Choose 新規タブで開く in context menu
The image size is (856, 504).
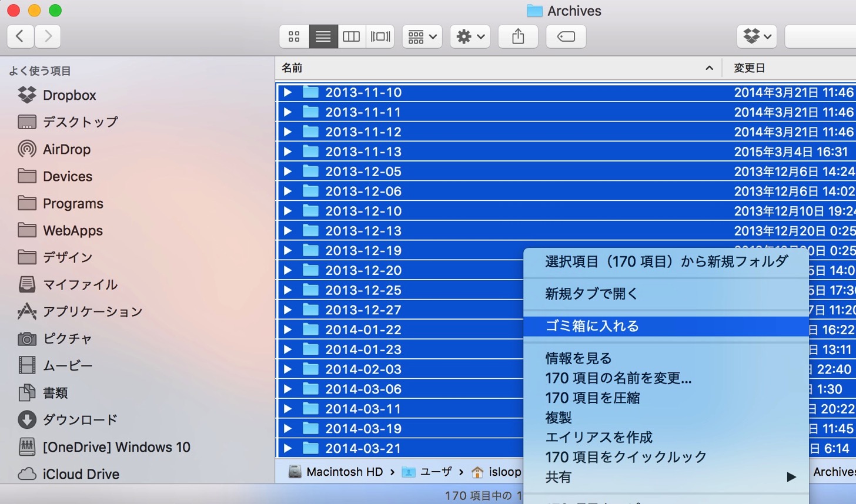click(x=666, y=294)
